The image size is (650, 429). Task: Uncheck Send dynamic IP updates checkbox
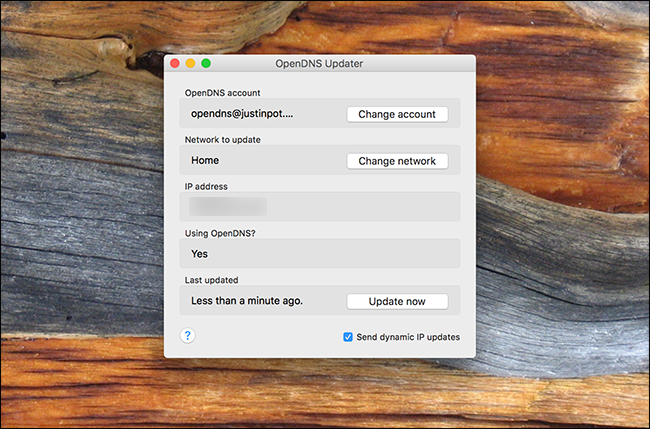(x=348, y=337)
